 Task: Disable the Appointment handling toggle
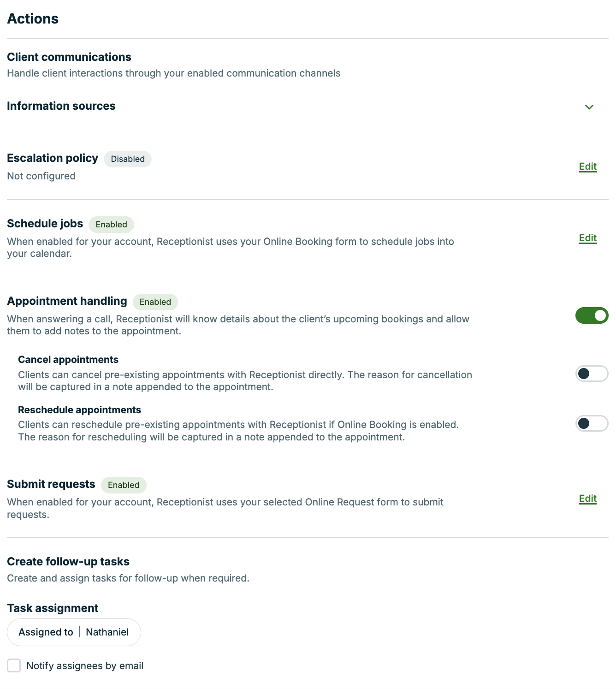coord(592,315)
